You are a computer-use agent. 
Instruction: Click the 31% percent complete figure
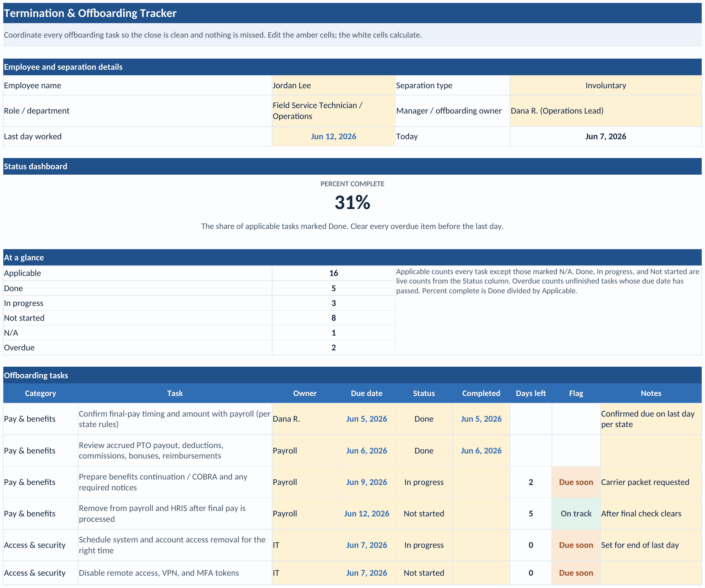[x=352, y=203]
